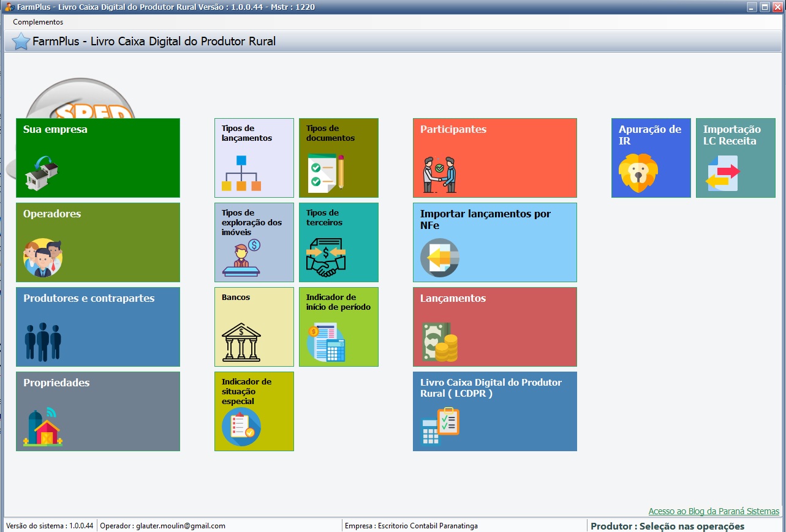Open the Tipos de lançamentos tile
This screenshot has height=532, width=786.
254,158
